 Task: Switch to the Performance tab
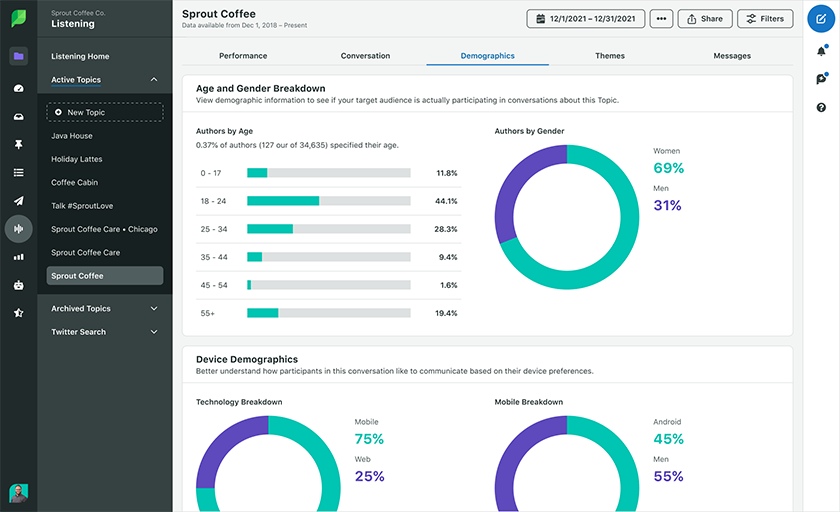pyautogui.click(x=243, y=56)
